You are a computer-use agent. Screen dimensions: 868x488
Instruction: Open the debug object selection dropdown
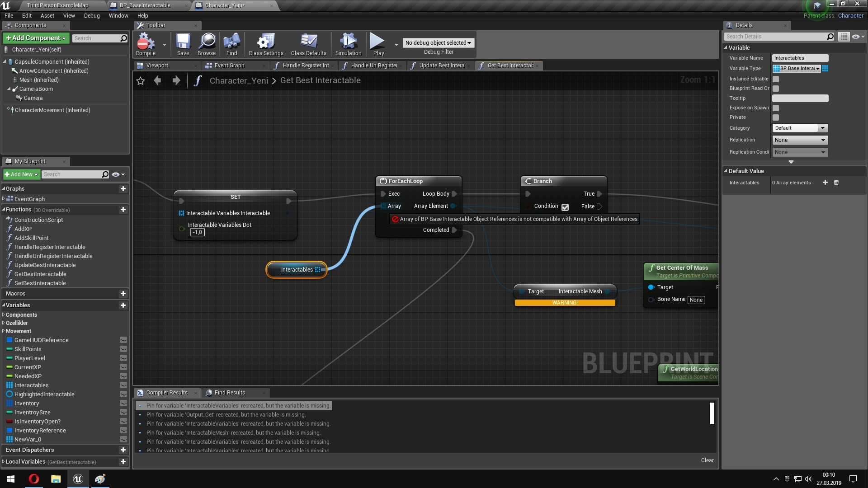(x=438, y=43)
